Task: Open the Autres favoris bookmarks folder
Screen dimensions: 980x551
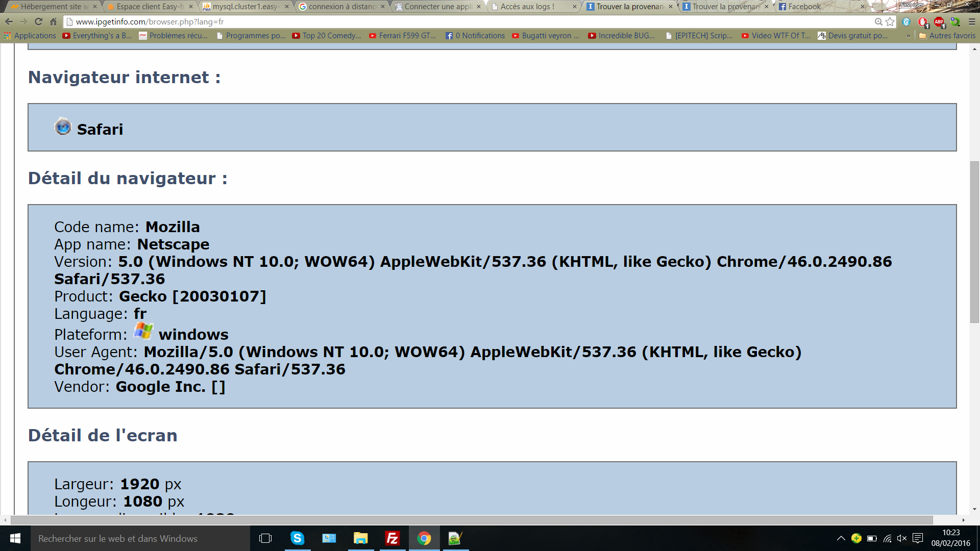Action: 947,36
